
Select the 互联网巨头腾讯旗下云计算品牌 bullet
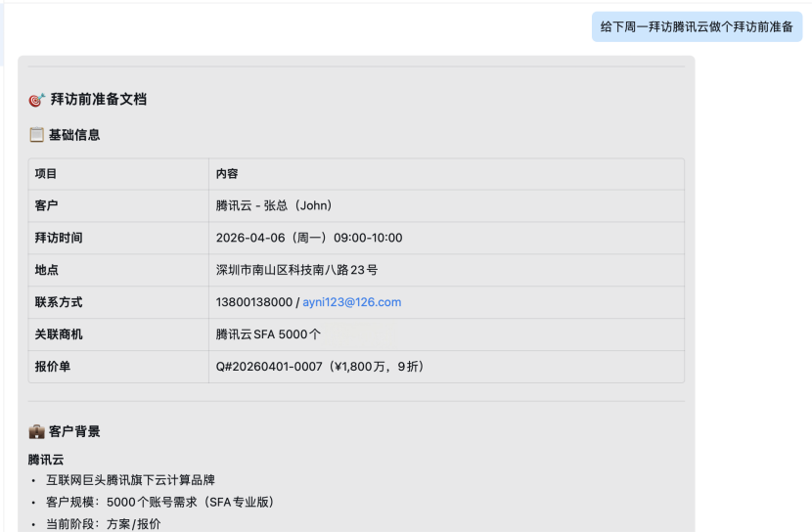(x=130, y=480)
